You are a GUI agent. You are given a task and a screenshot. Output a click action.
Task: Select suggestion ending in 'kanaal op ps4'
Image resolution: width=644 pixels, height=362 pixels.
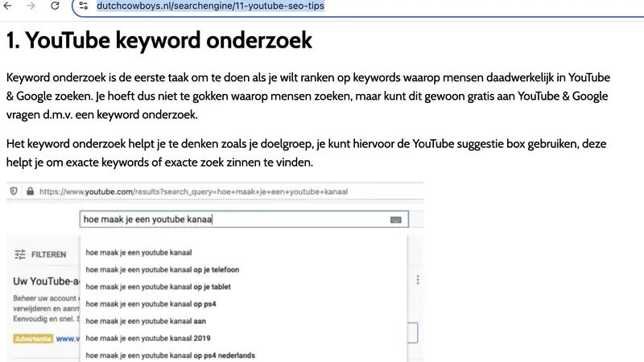point(151,304)
